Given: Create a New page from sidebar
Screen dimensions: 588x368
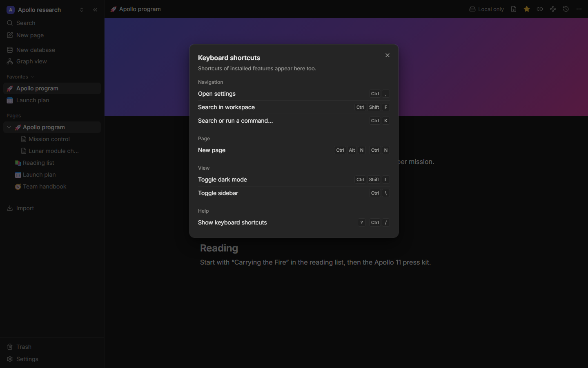Looking at the screenshot, I should (x=52, y=35).
